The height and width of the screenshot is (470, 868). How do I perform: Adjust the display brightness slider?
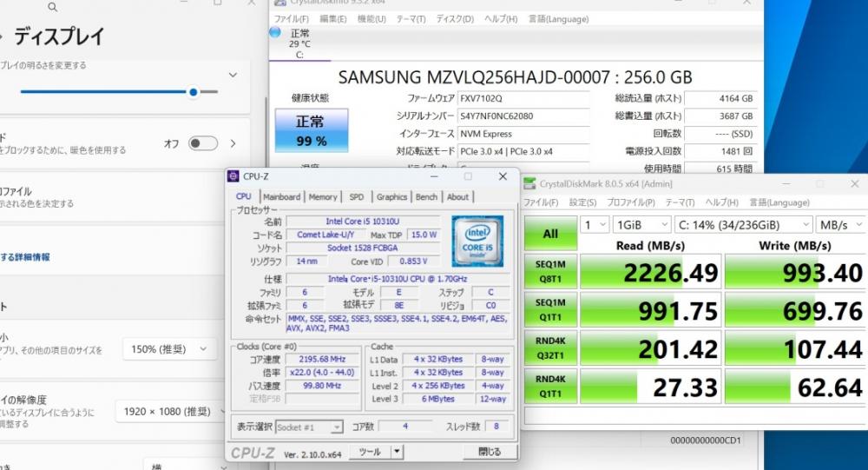pos(119,92)
